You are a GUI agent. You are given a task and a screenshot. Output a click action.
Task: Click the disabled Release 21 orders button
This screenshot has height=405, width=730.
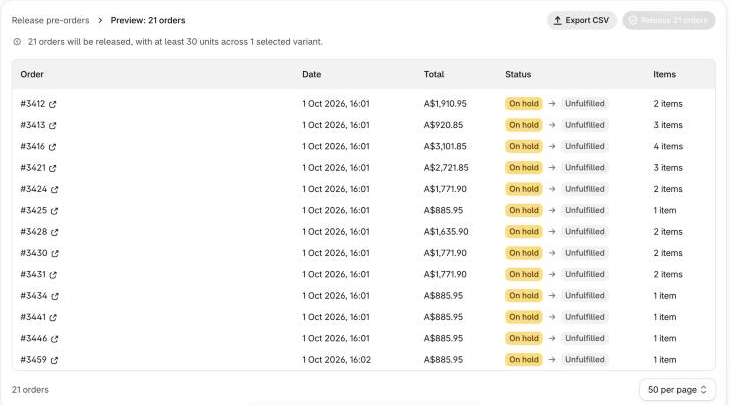pyautogui.click(x=669, y=20)
